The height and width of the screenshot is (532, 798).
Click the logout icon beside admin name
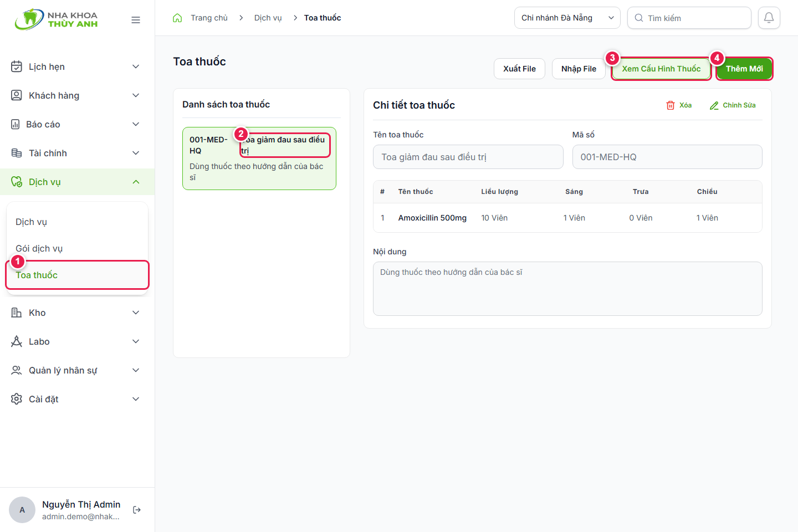coord(137,510)
